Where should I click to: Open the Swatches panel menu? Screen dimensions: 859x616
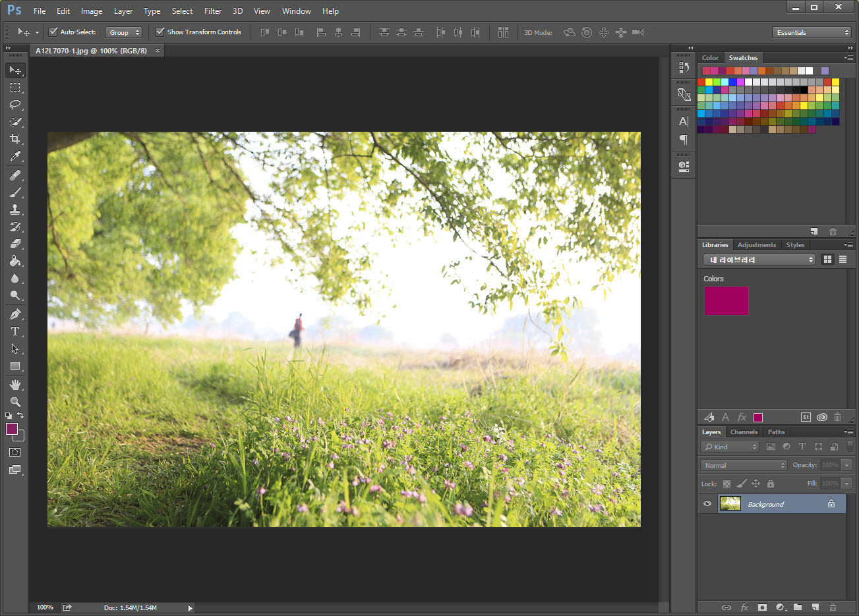tap(848, 58)
